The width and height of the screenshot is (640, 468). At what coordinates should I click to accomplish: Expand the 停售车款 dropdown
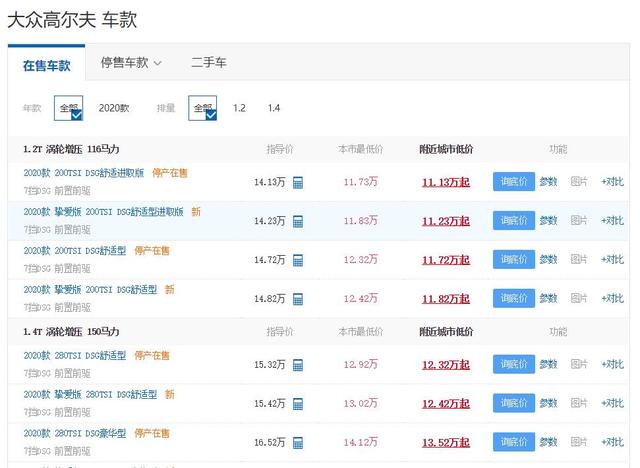coord(131,63)
